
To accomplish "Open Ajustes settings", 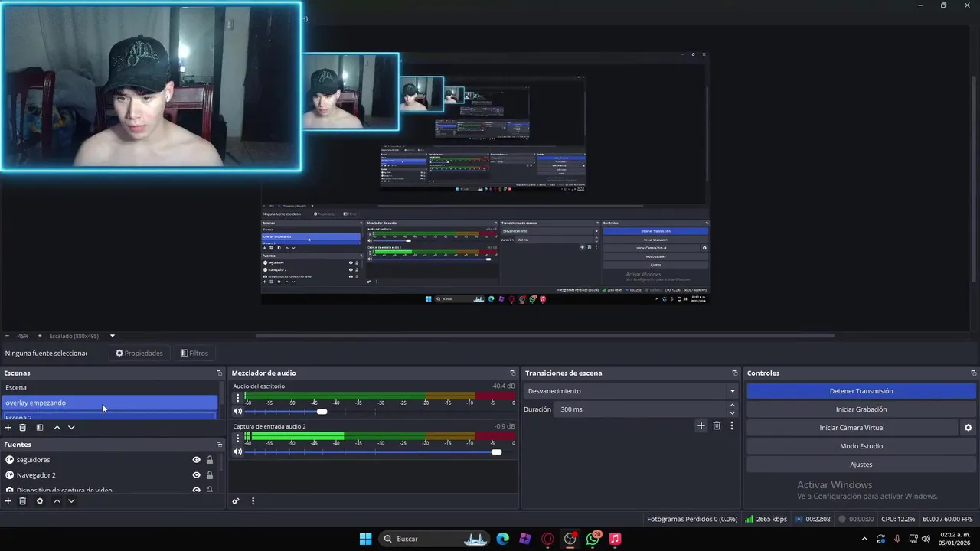I will (861, 465).
